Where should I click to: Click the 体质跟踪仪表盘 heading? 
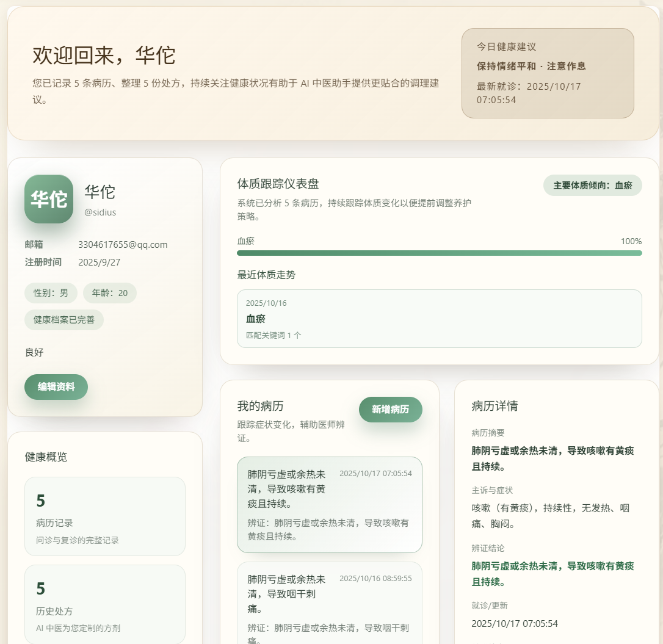[278, 184]
